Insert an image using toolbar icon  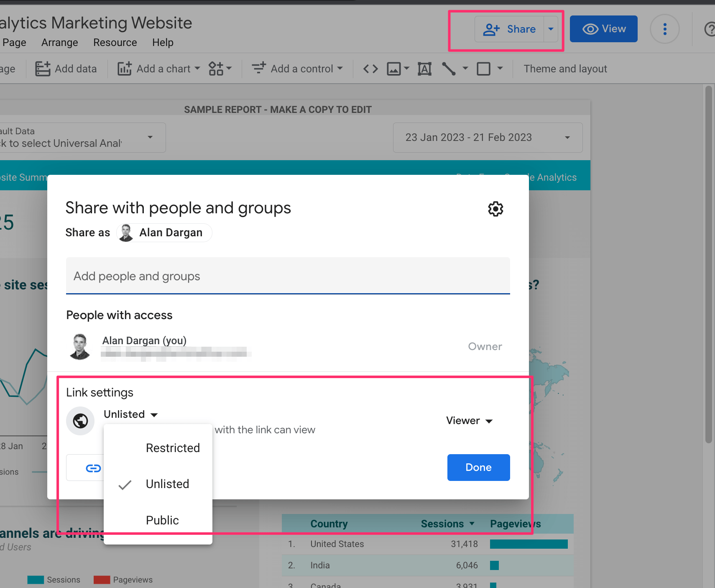pos(394,69)
